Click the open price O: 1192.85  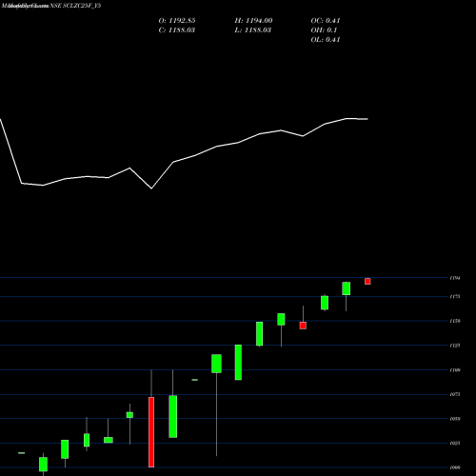tap(177, 21)
